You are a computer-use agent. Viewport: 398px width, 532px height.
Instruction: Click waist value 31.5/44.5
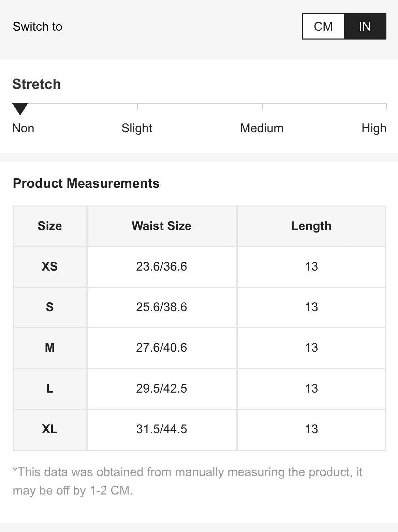click(162, 429)
